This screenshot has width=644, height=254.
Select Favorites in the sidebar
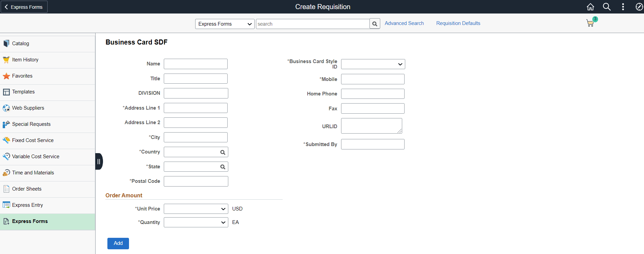tap(48, 76)
